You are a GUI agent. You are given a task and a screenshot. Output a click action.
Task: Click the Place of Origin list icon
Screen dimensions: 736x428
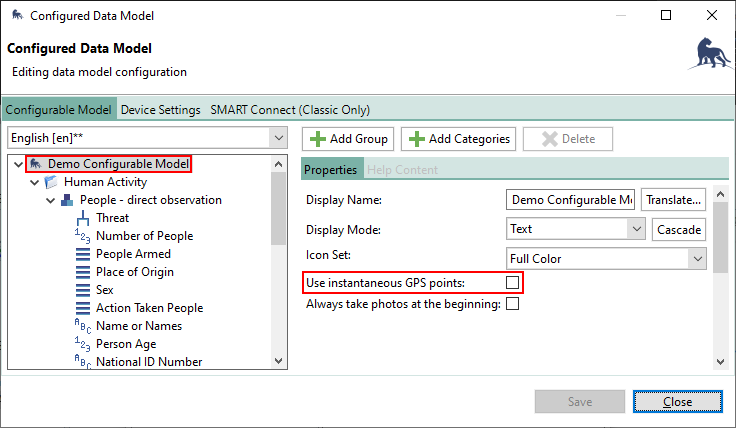(x=83, y=272)
